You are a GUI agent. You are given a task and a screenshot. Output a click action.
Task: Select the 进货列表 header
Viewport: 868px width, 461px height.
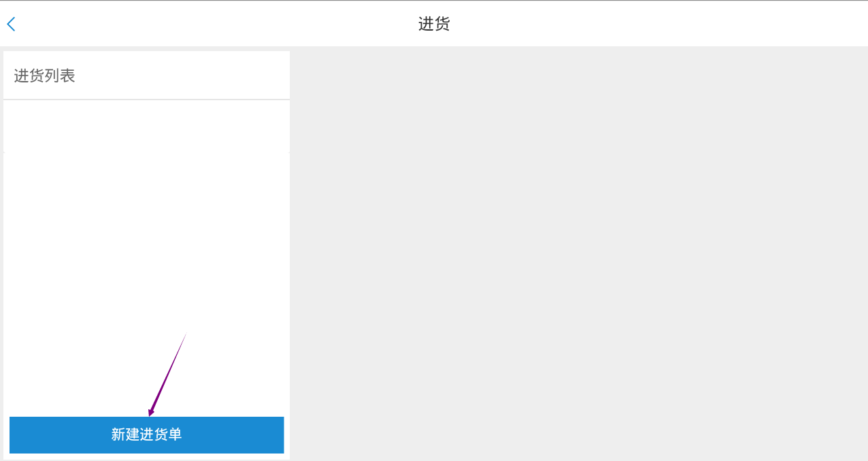pos(146,76)
